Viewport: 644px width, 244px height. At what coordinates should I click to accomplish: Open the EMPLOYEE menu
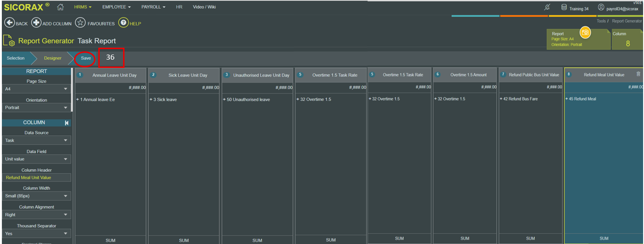coord(116,7)
